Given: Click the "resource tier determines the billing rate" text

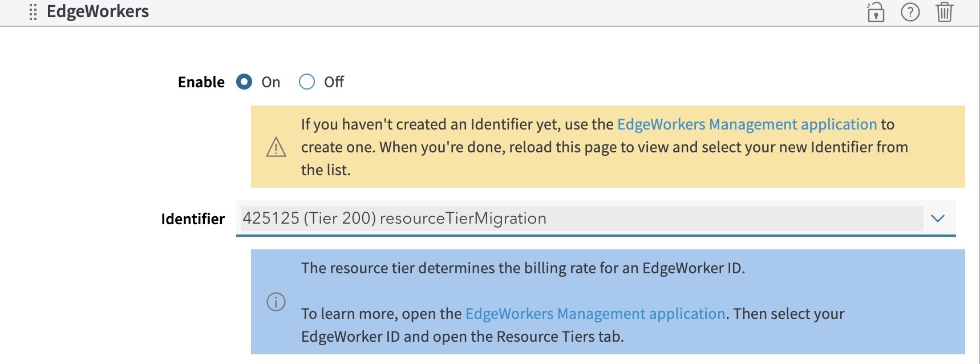Looking at the screenshot, I should tap(523, 268).
